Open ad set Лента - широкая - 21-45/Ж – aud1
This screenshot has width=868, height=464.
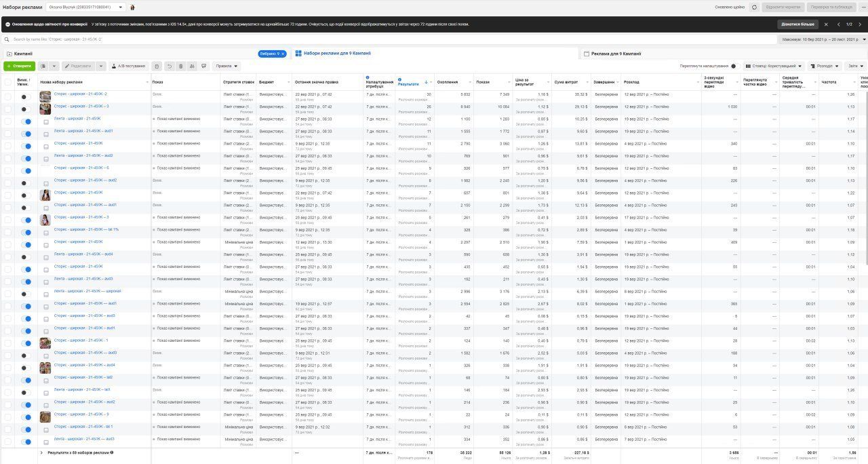coord(83,131)
